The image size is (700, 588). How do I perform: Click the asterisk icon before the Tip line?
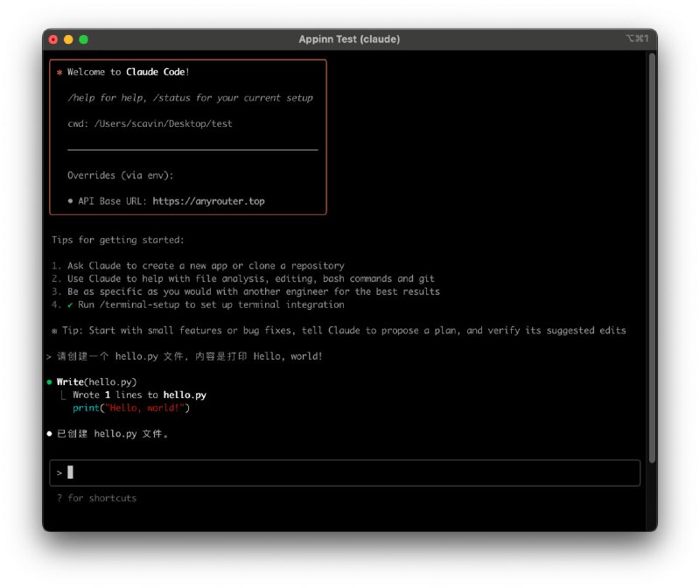point(54,331)
